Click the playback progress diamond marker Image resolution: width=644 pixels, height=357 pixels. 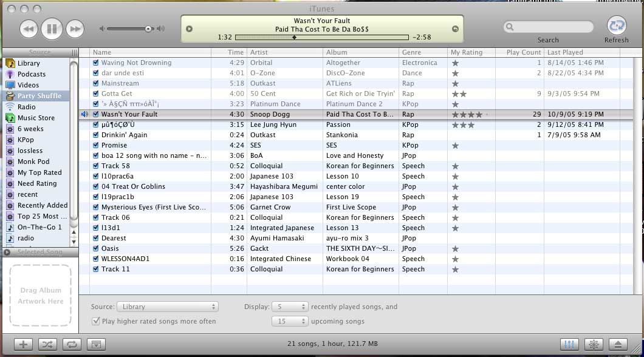coord(294,38)
